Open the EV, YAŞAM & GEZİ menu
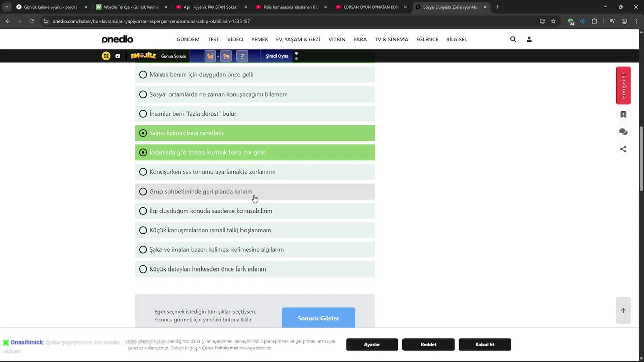Image resolution: width=644 pixels, height=362 pixels. coord(298,39)
